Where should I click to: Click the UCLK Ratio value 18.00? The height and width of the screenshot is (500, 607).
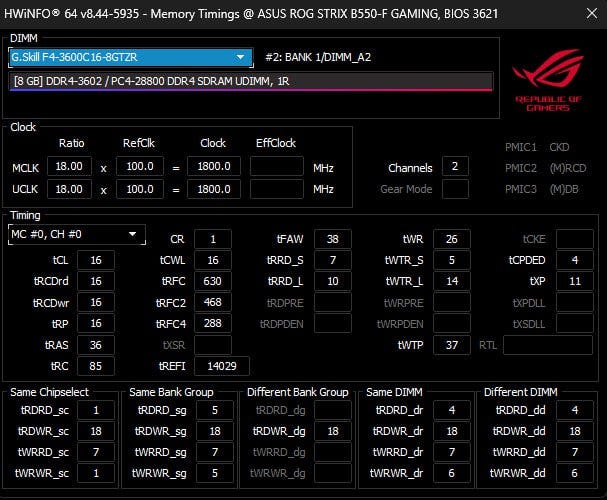[69, 189]
